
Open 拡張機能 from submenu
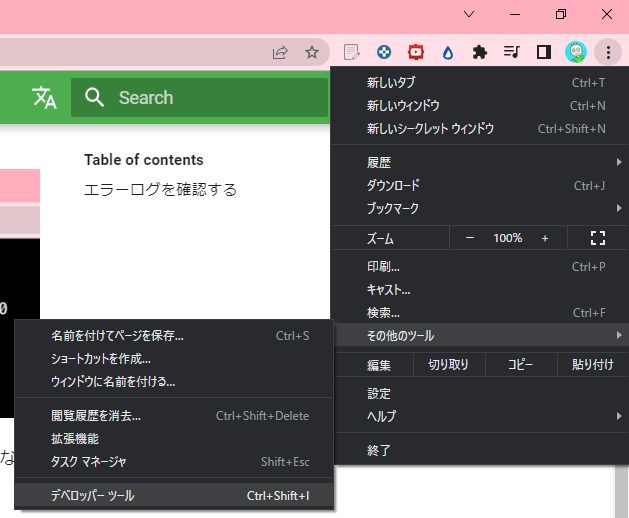174,439
